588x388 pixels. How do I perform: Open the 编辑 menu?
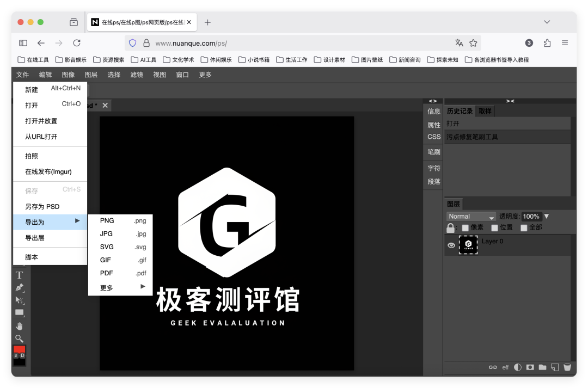click(x=45, y=75)
